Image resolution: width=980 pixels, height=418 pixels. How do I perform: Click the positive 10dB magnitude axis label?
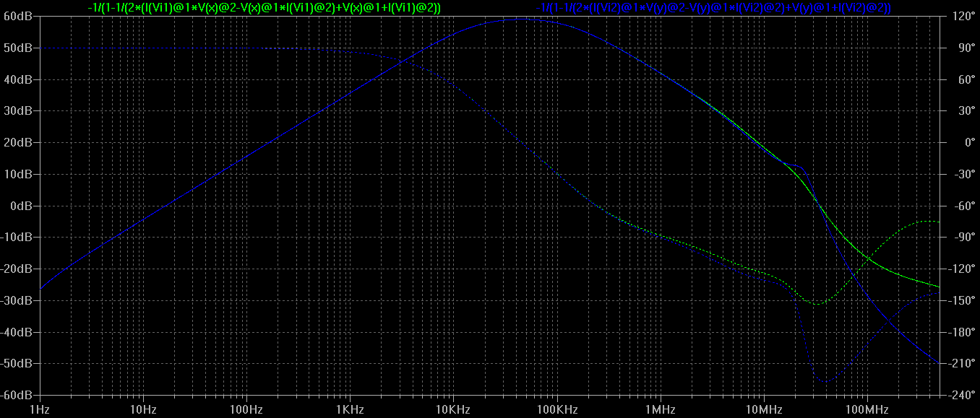[17, 174]
